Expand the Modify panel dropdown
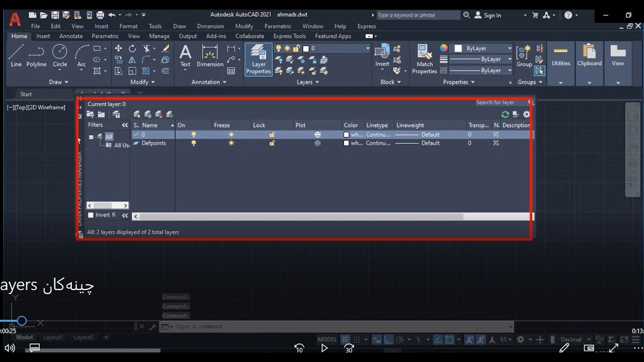Image resolution: width=644 pixels, height=362 pixels. (x=143, y=82)
